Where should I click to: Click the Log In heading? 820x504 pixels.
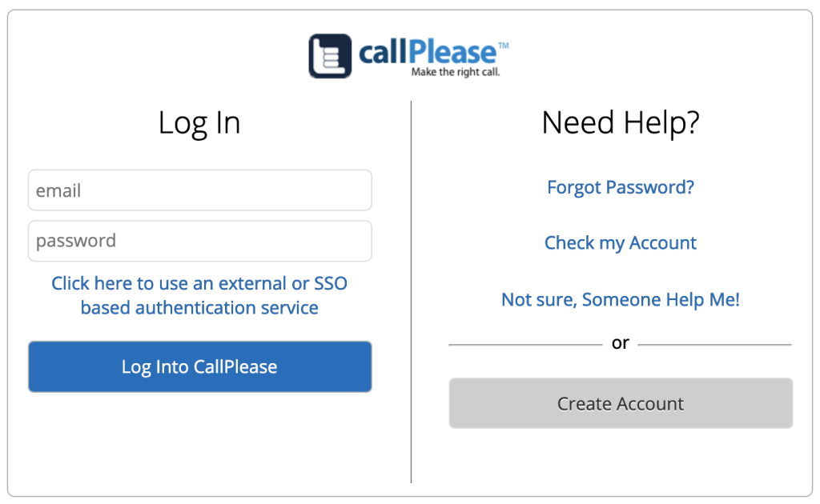coord(199,122)
